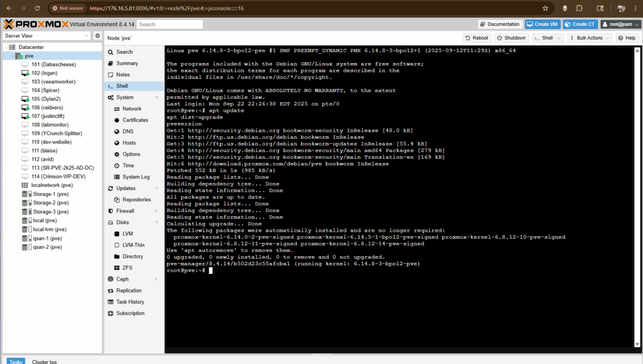This screenshot has width=643, height=364.
Task: Click the Shutdown button
Action: pyautogui.click(x=511, y=38)
